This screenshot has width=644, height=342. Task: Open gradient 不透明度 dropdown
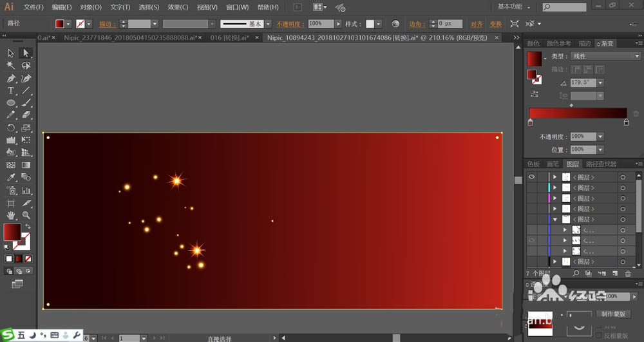point(600,137)
